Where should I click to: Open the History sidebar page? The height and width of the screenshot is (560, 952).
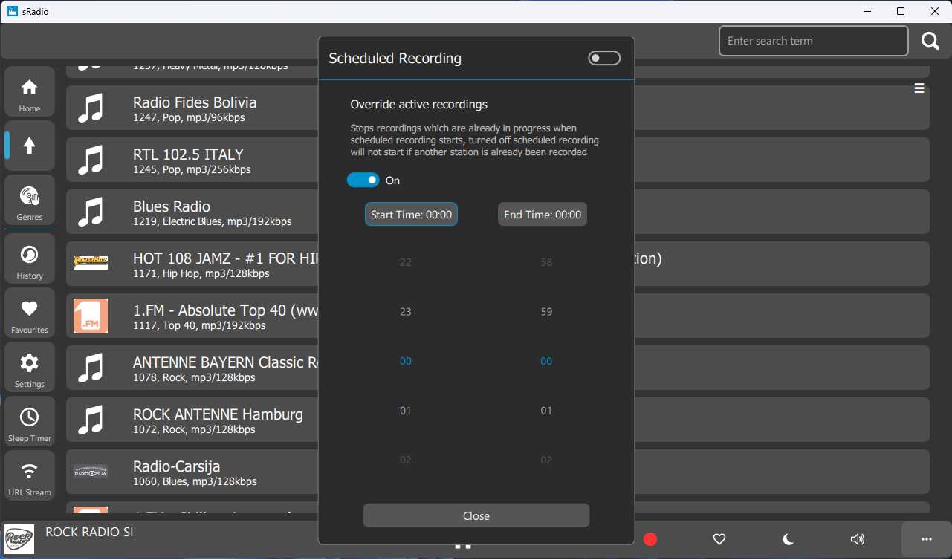tap(30, 260)
